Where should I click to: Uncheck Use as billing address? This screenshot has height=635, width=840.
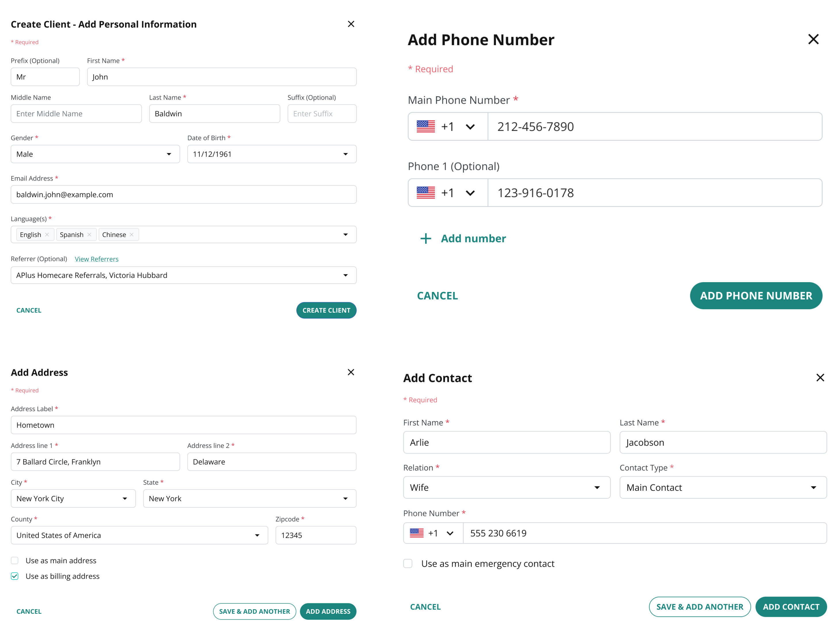[15, 576]
